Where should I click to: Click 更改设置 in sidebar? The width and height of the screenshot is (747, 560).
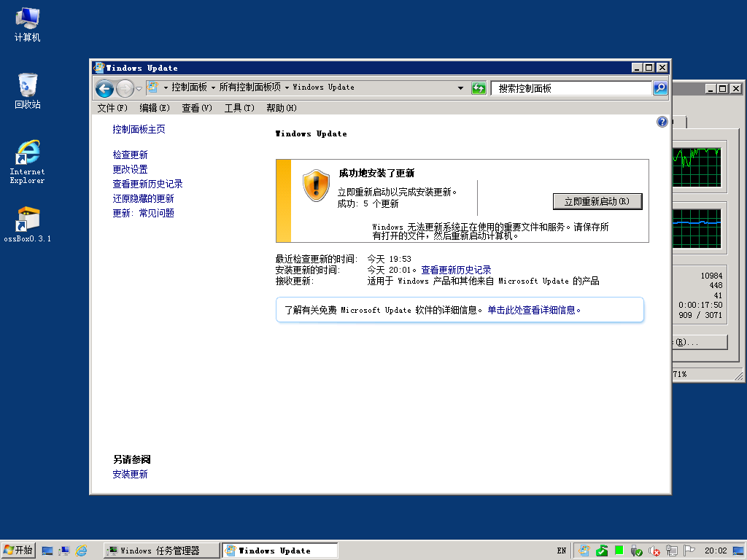pyautogui.click(x=130, y=169)
